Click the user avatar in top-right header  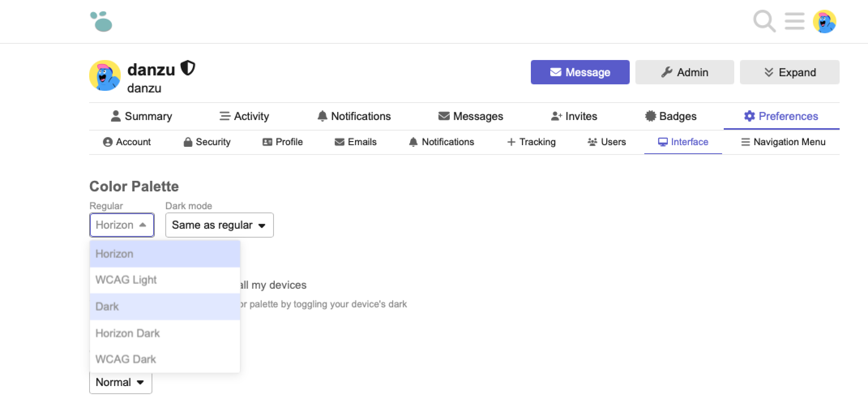824,21
